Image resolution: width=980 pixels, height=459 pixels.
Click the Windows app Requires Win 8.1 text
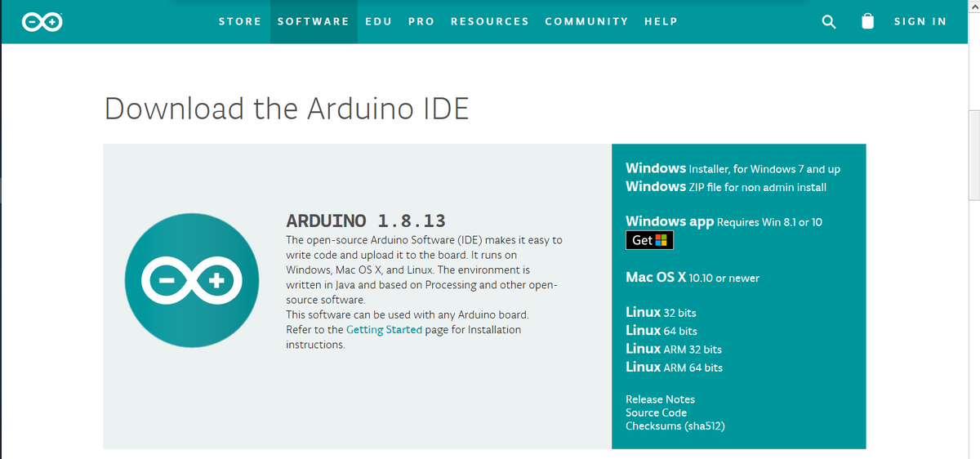click(724, 221)
